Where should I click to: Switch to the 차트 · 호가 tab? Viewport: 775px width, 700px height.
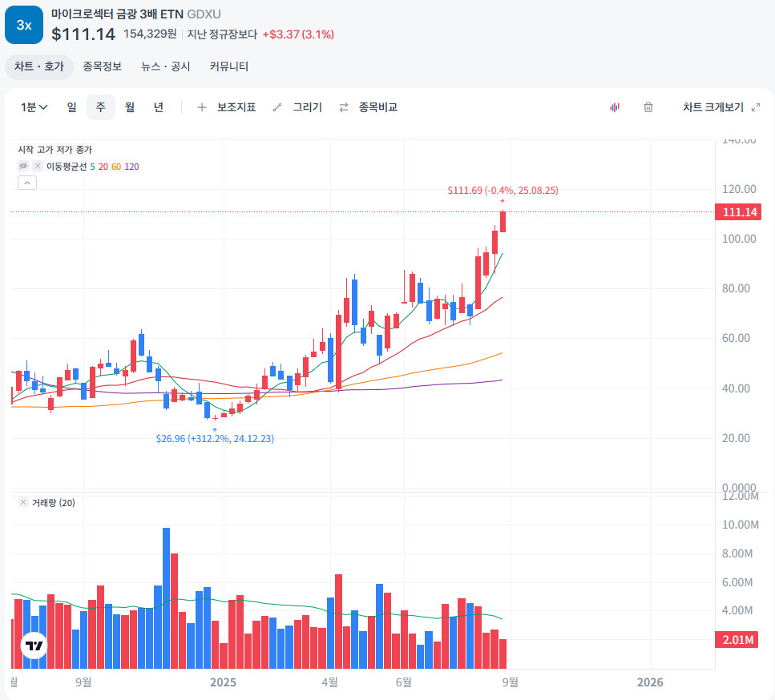pyautogui.click(x=39, y=66)
